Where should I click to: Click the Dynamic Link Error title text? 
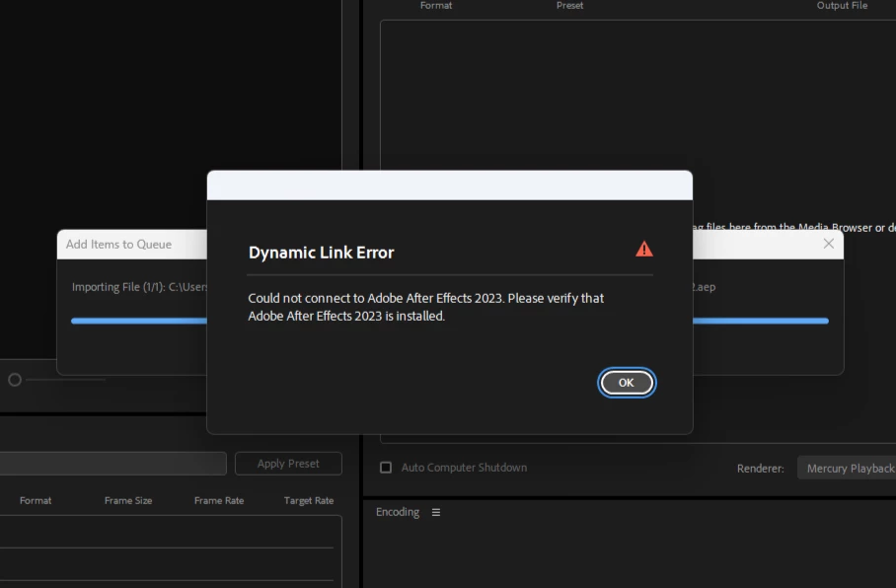[321, 253]
